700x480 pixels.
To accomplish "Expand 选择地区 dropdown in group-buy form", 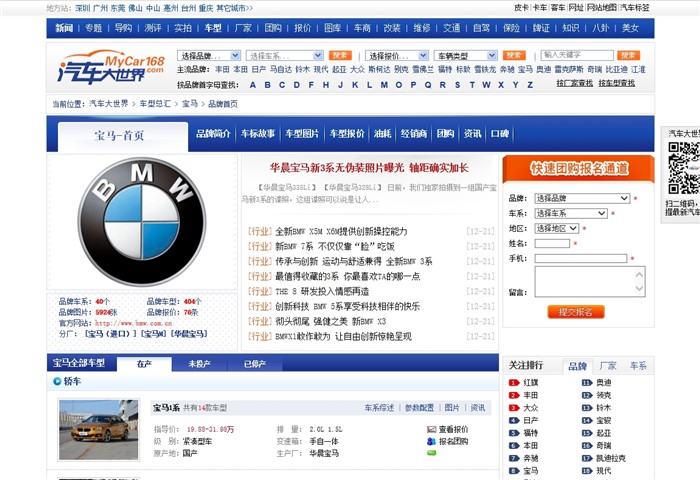I will pyautogui.click(x=557, y=228).
